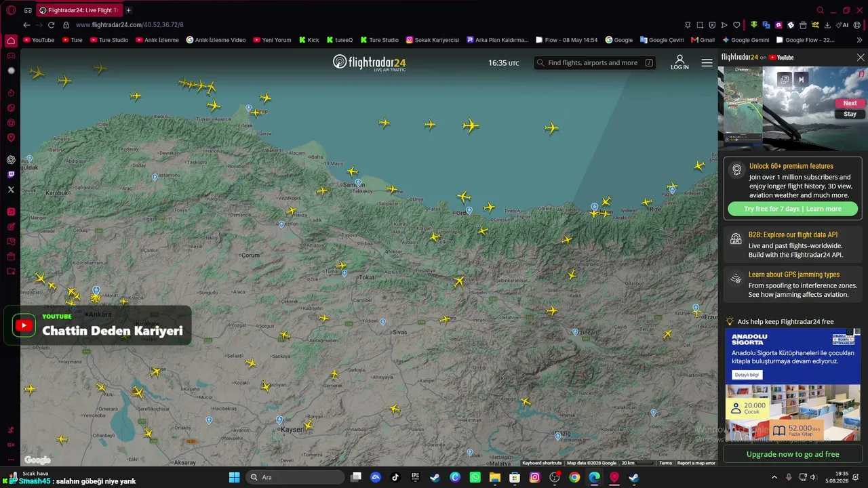
Task: Click the Flightradar24 logo
Action: pos(370,62)
